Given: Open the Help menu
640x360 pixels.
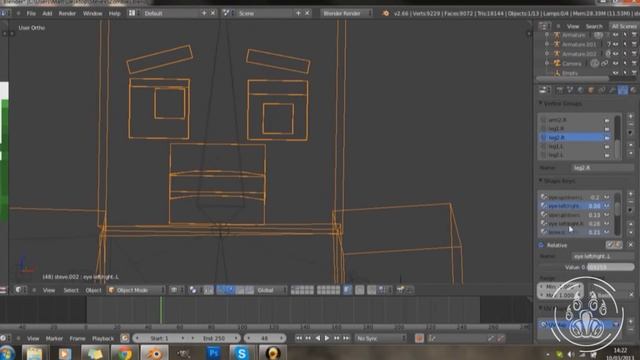Looking at the screenshot, I should (115, 13).
